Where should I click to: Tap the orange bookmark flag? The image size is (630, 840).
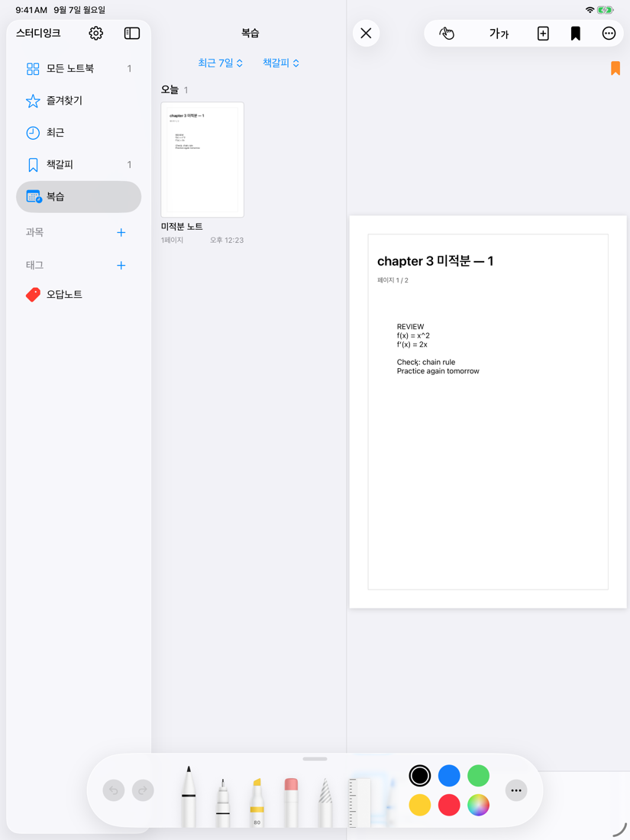(x=615, y=68)
